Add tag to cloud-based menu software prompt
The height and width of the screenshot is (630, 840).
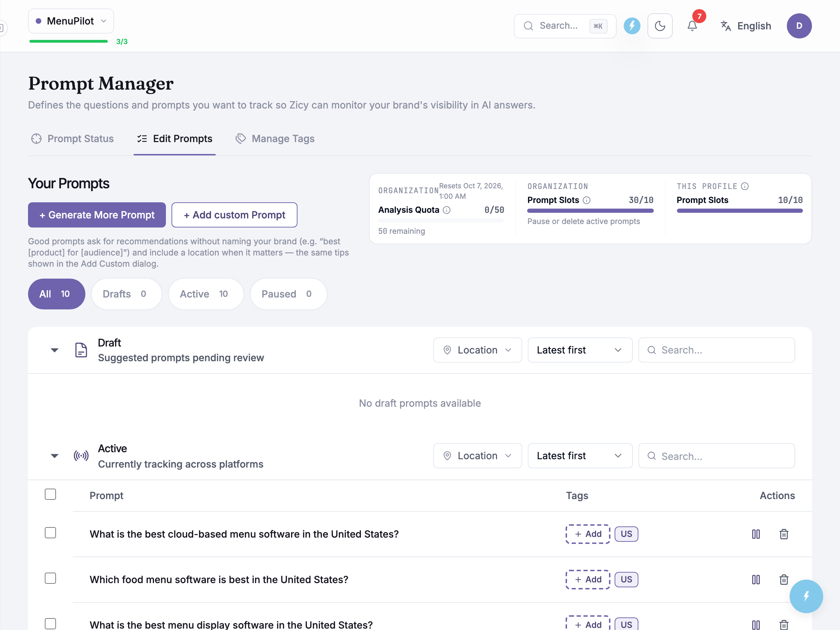pyautogui.click(x=588, y=534)
